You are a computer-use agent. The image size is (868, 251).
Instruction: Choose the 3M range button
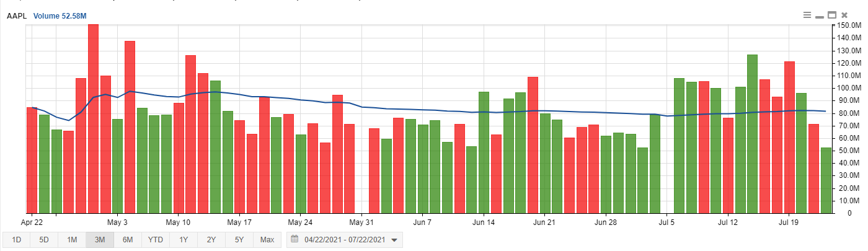pyautogui.click(x=100, y=240)
